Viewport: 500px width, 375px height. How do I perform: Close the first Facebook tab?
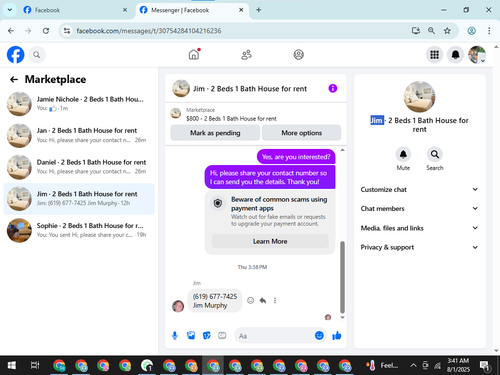tap(125, 10)
